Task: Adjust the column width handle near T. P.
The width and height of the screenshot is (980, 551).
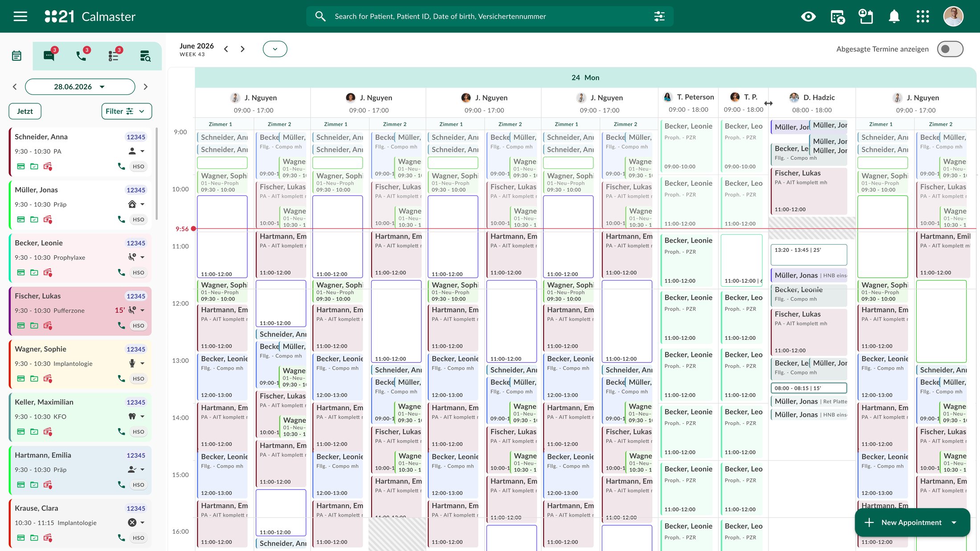Action: tap(768, 103)
